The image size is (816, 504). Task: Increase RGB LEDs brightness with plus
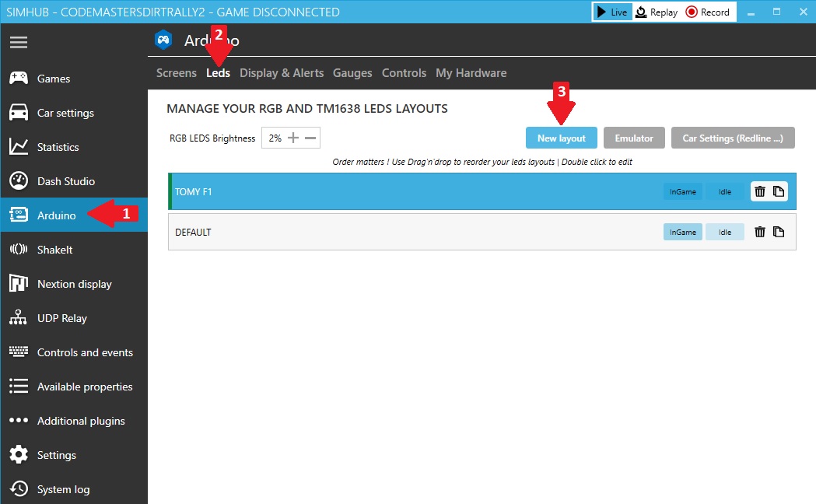coord(293,138)
